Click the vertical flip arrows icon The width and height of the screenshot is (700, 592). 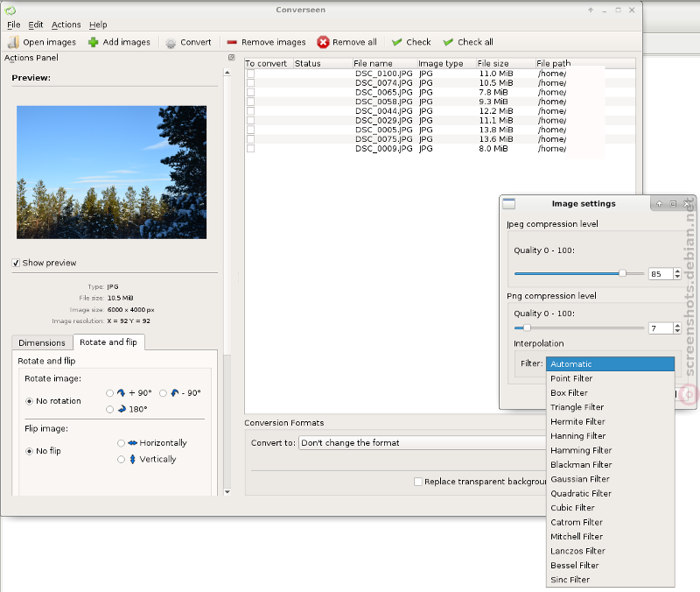(x=133, y=459)
